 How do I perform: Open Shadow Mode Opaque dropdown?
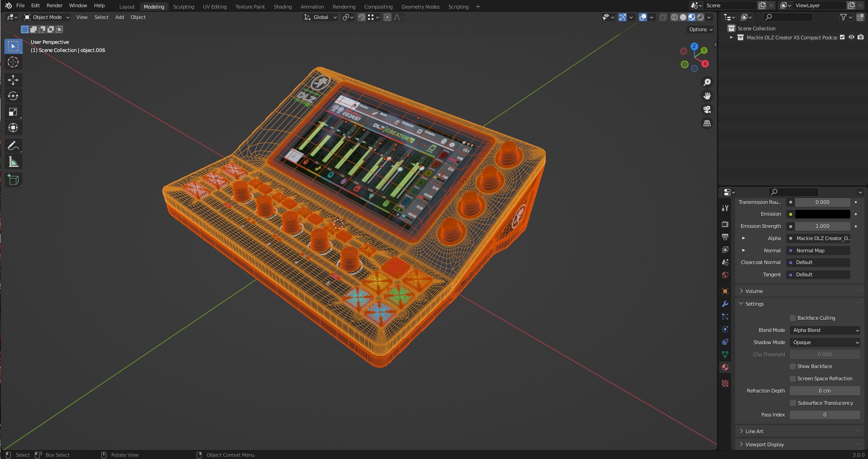click(825, 342)
